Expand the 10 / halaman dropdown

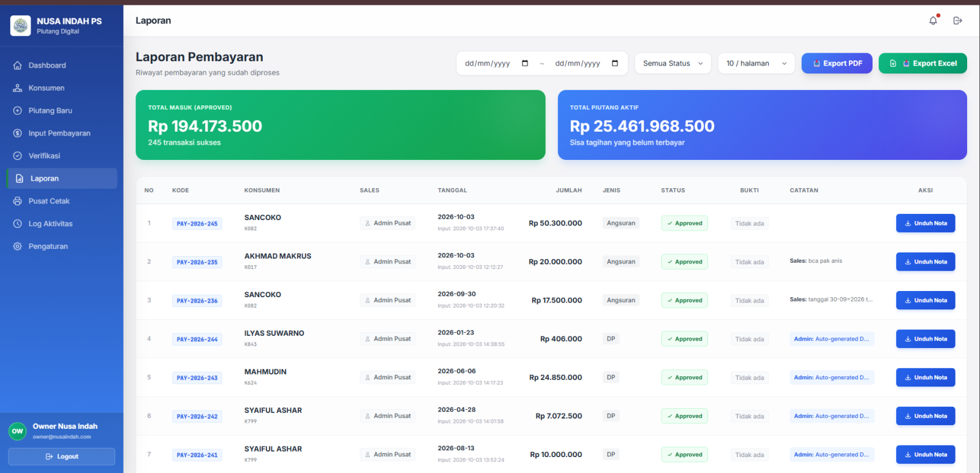pos(756,63)
